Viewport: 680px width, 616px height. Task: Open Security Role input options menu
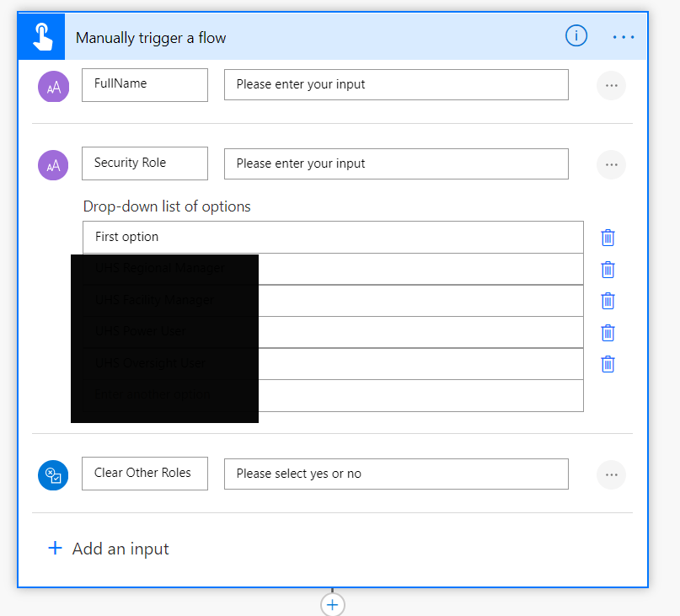point(611,164)
